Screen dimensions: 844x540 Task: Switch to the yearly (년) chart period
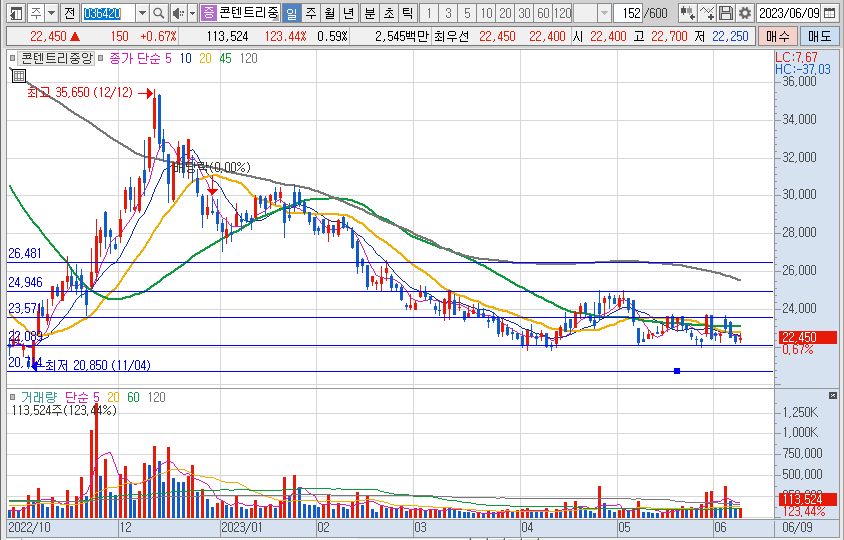point(349,13)
